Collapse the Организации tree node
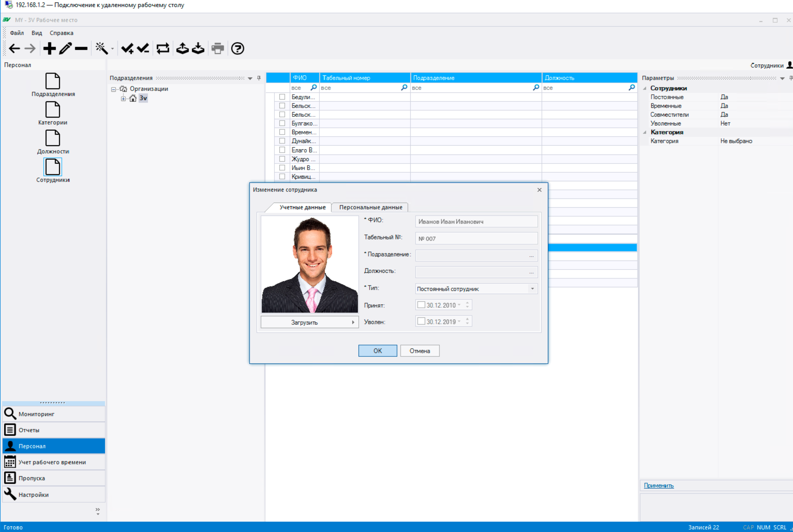 point(113,90)
